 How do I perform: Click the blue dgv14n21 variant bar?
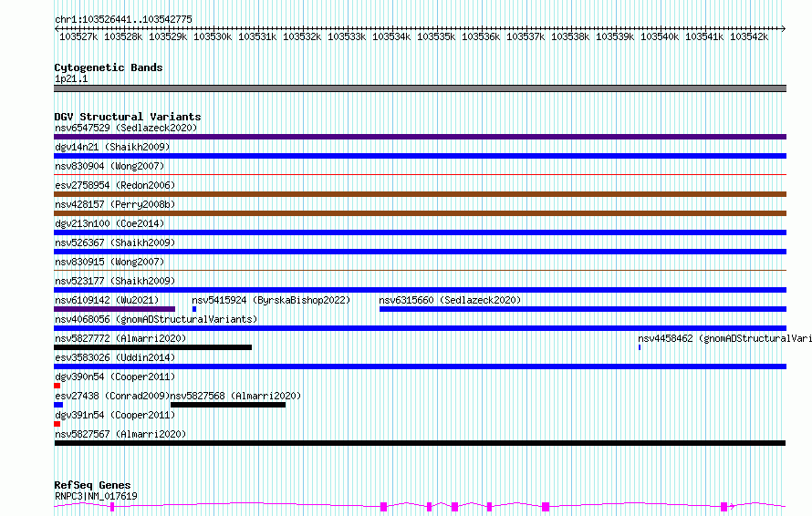click(x=420, y=156)
